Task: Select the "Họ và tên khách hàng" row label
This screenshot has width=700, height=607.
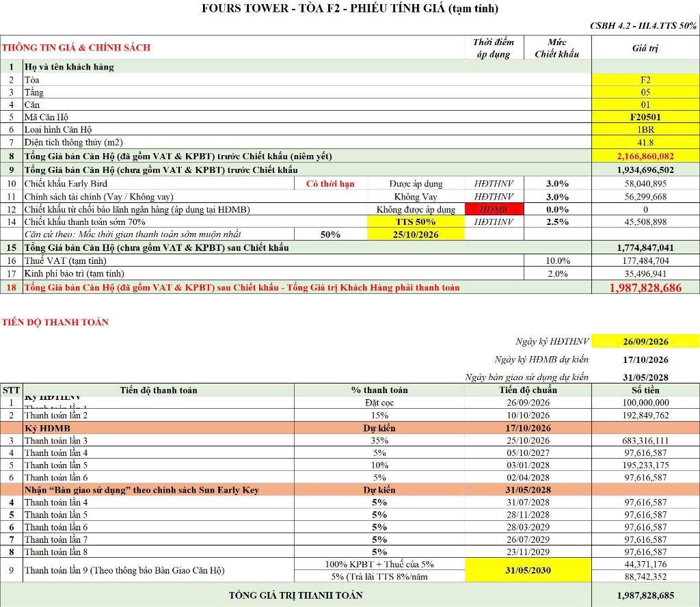Action: click(69, 67)
